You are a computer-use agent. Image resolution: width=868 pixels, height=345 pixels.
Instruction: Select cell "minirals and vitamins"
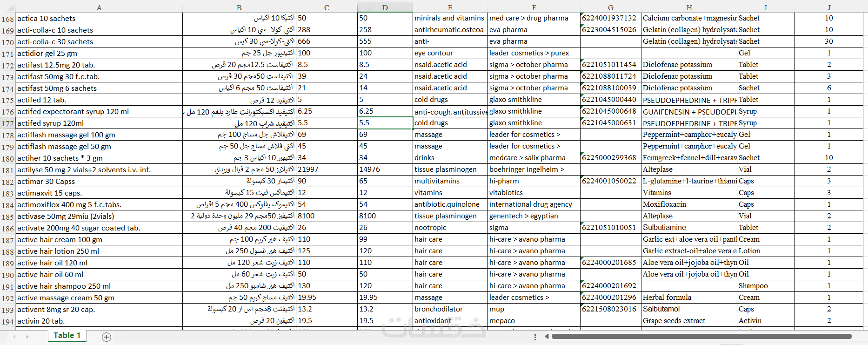click(450, 18)
